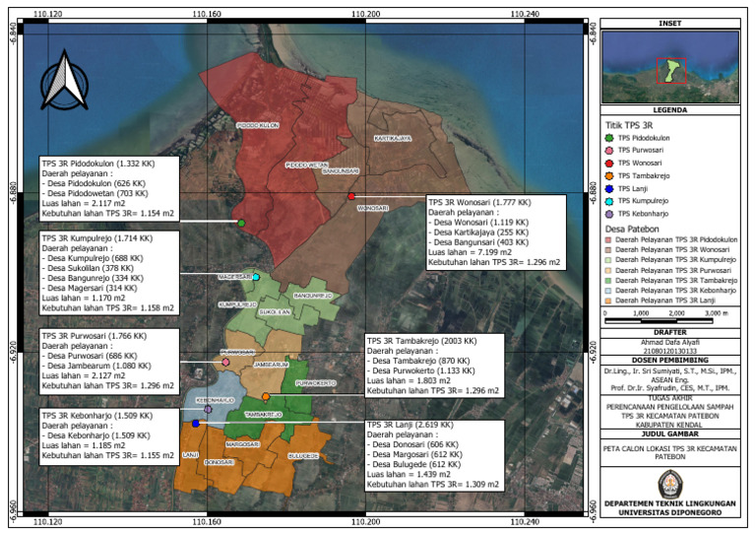Click the 'TPS 3R Wonosari (1.777 KK)' heading
Screen dimensions: 756x535
tap(479, 202)
